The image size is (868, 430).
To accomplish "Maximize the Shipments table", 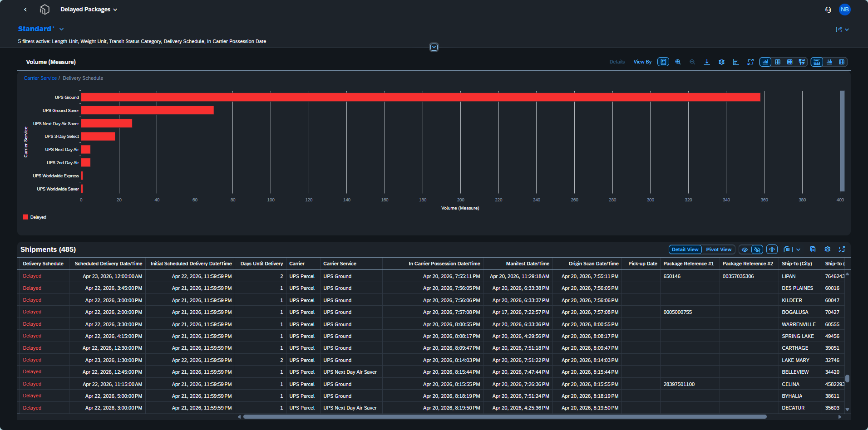I will [x=842, y=249].
